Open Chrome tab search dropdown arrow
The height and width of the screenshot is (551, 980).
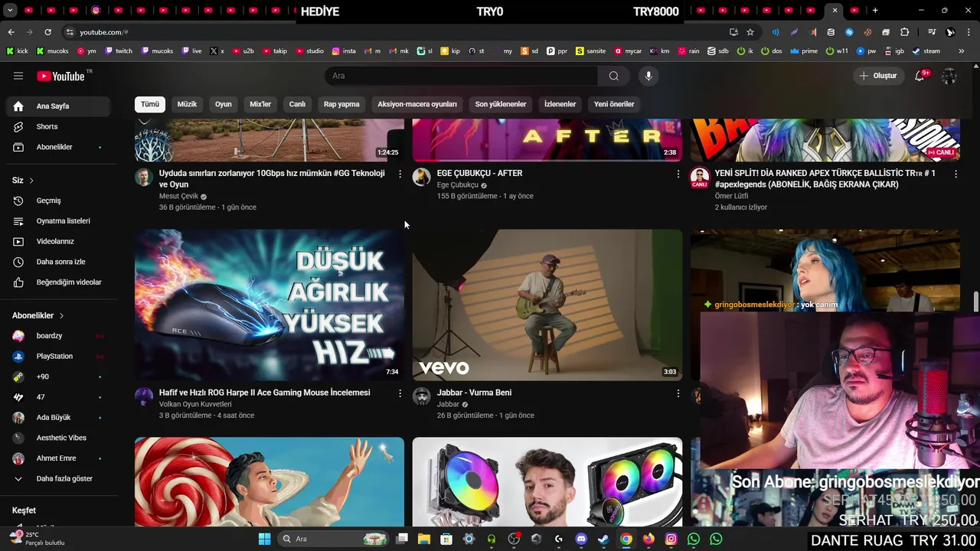coord(10,11)
